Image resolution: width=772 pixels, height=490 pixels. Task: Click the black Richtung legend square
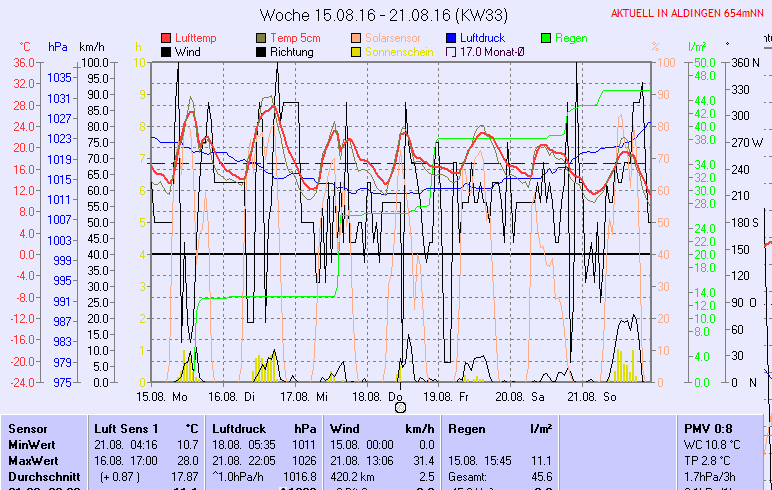click(262, 51)
